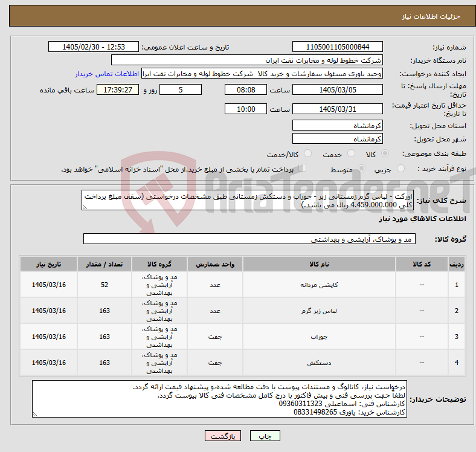
Task: Click the response deadline date 1405/03/05
Action: click(337, 89)
